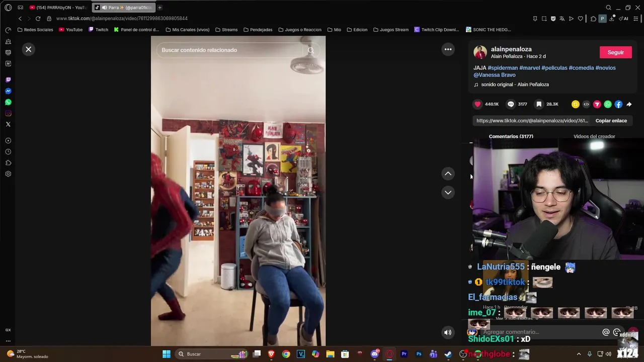This screenshot has width=644, height=362.
Task: Open the Opera menu logo
Action: pyautogui.click(x=8, y=8)
